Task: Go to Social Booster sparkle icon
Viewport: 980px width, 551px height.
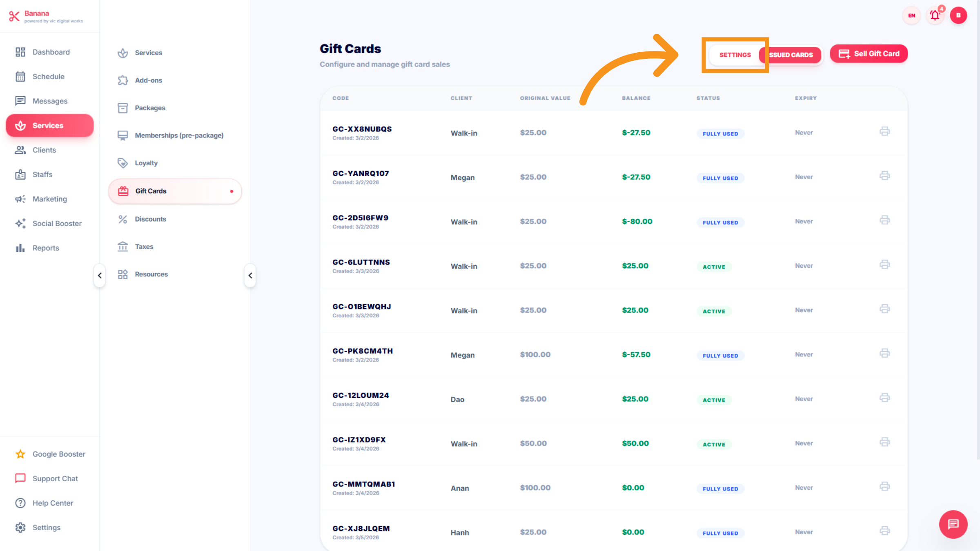Action: tap(20, 223)
